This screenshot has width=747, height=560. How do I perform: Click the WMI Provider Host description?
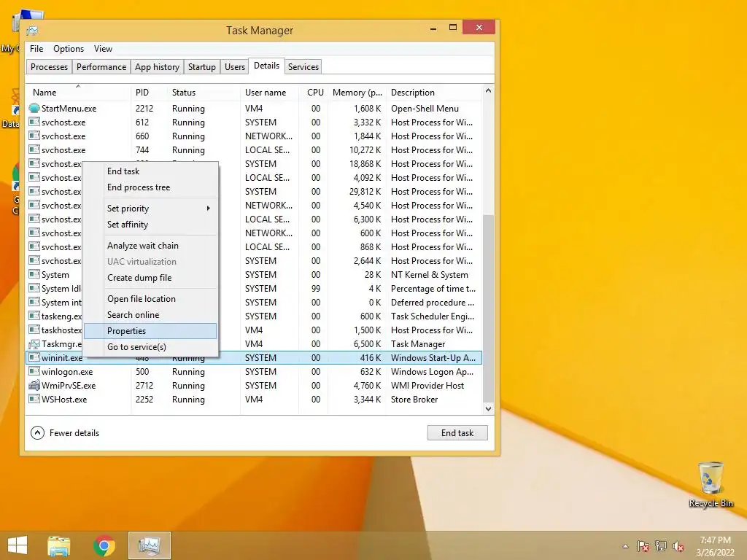click(x=427, y=385)
